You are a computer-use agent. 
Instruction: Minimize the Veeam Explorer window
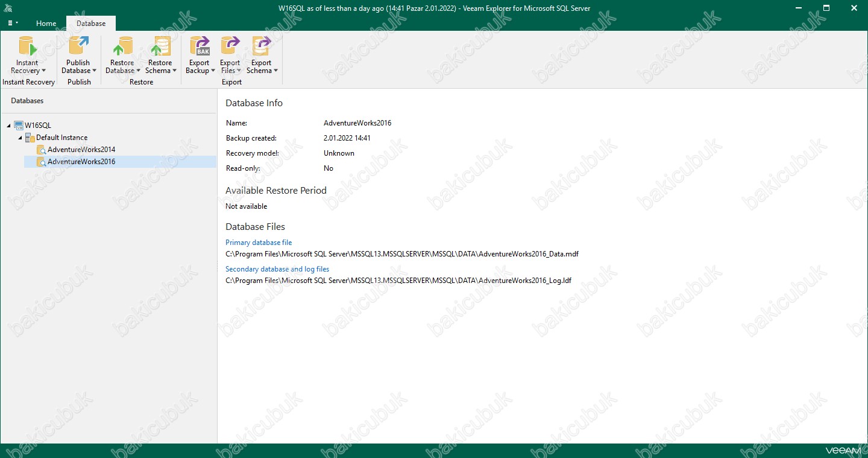[x=799, y=8]
